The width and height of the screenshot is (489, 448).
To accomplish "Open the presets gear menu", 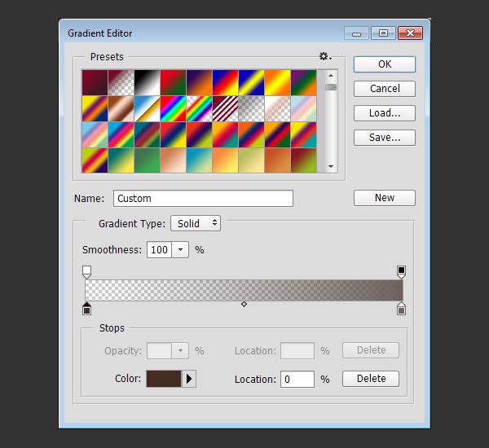I will tap(325, 57).
